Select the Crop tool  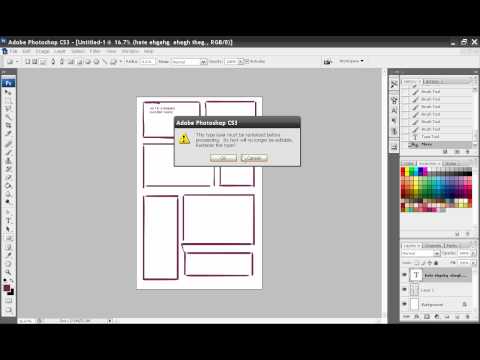(9, 125)
